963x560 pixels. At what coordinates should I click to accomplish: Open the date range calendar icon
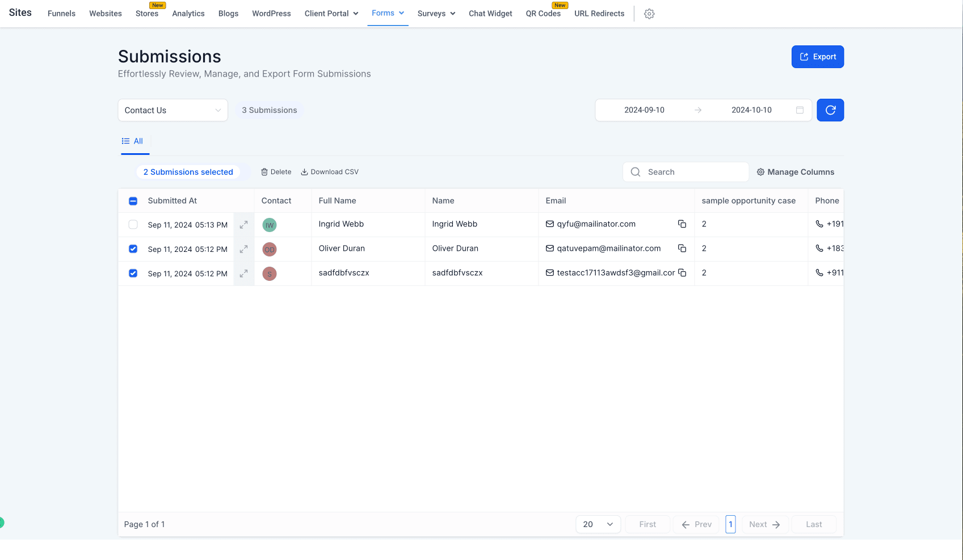coord(800,110)
